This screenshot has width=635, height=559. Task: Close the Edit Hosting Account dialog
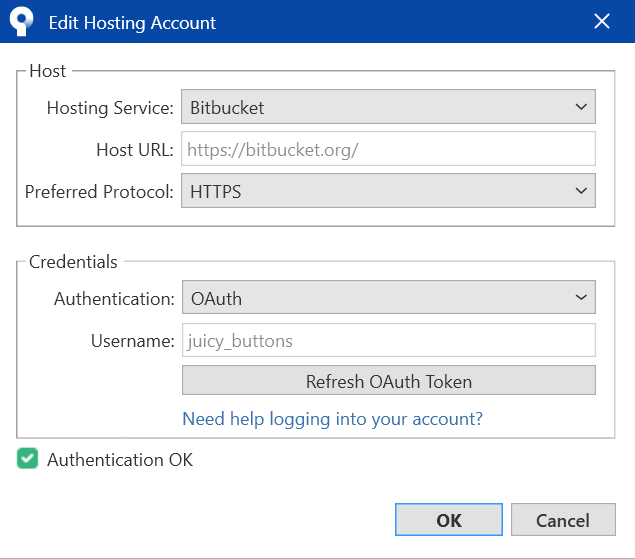point(602,21)
